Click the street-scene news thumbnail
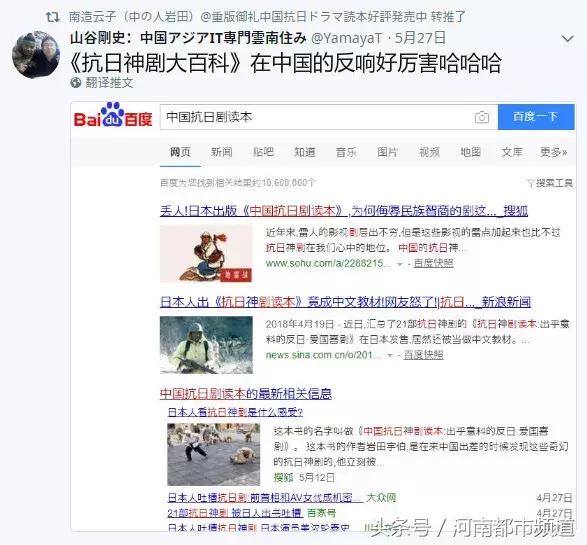 213,454
